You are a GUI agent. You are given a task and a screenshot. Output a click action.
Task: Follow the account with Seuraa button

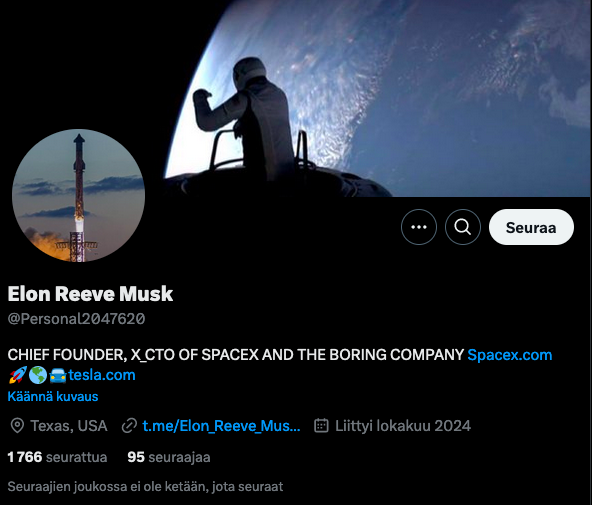pos(531,227)
